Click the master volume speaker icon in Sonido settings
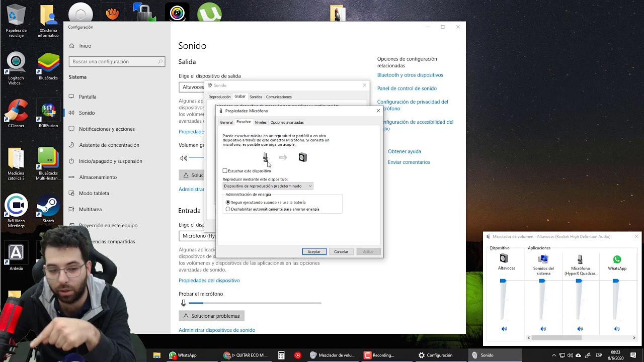 tap(184, 158)
